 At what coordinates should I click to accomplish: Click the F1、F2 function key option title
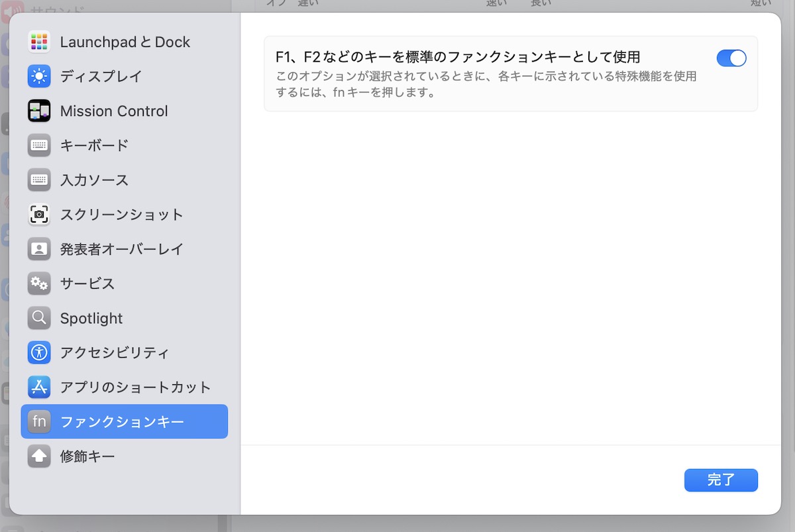[457, 57]
